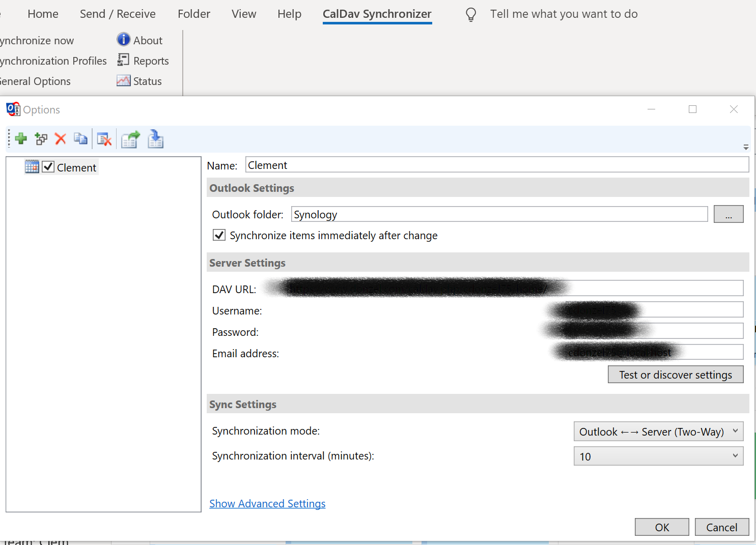
Task: Delete selected profile using red X icon
Action: click(x=60, y=138)
